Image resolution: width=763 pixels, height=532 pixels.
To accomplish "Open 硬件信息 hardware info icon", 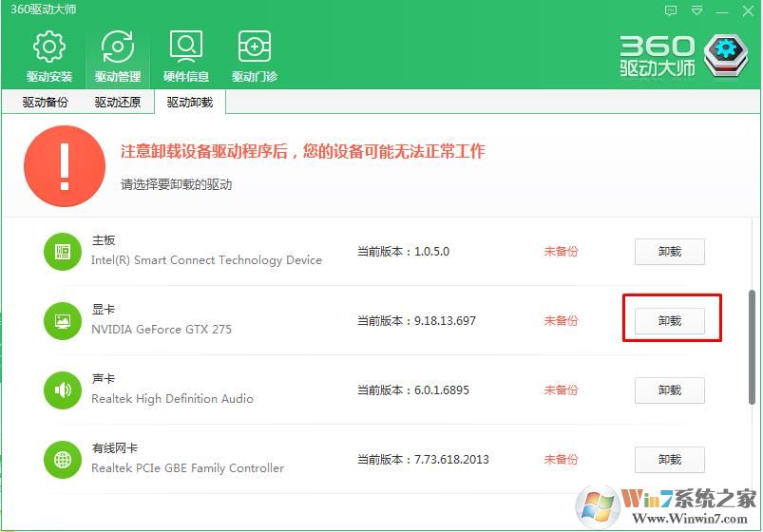I will [x=186, y=47].
